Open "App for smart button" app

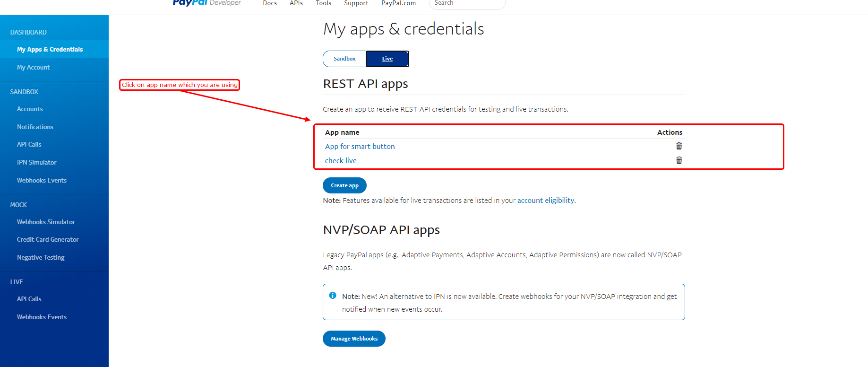click(360, 147)
